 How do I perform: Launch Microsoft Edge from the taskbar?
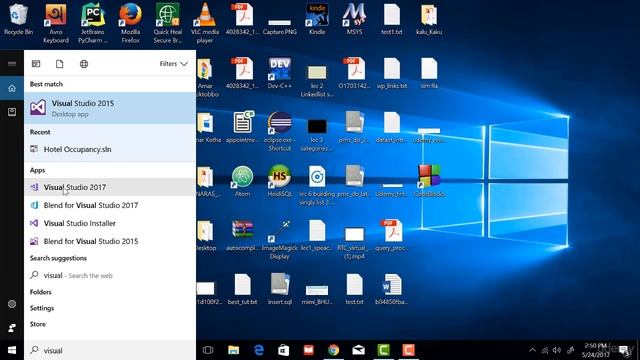259,350
